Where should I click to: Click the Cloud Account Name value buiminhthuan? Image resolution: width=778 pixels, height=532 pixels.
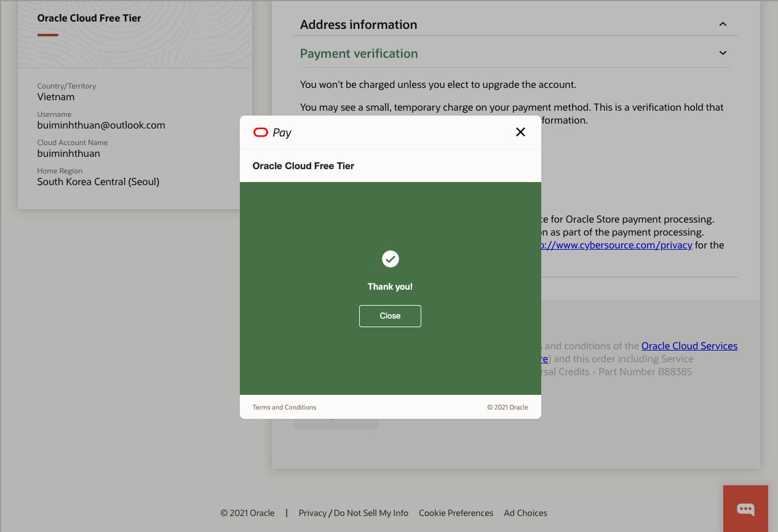pyautogui.click(x=69, y=153)
